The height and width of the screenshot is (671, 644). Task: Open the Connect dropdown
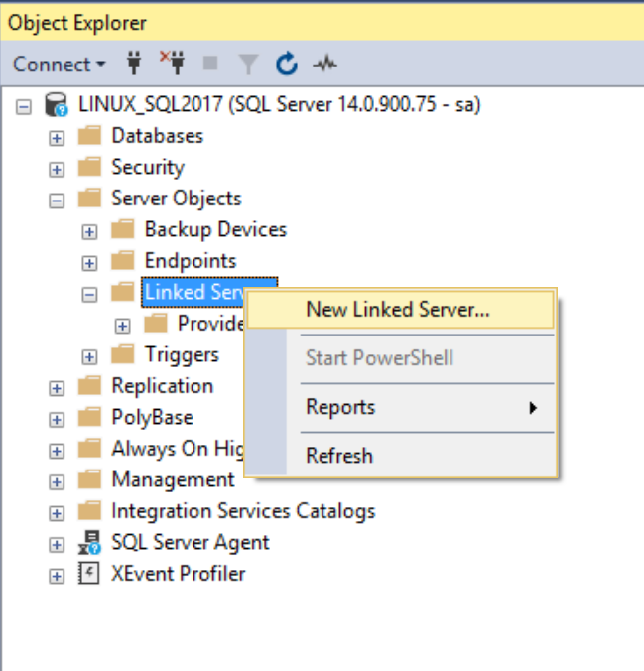[x=60, y=65]
